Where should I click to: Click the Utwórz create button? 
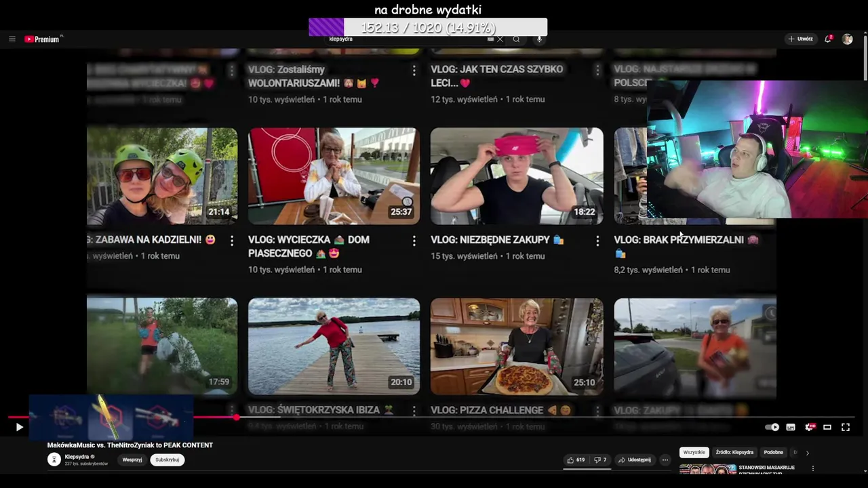(x=800, y=39)
